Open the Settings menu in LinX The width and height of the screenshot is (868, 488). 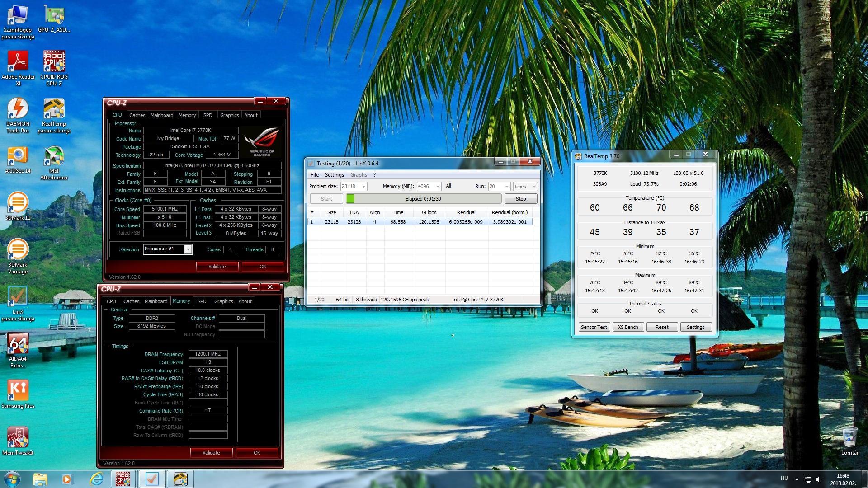point(334,175)
